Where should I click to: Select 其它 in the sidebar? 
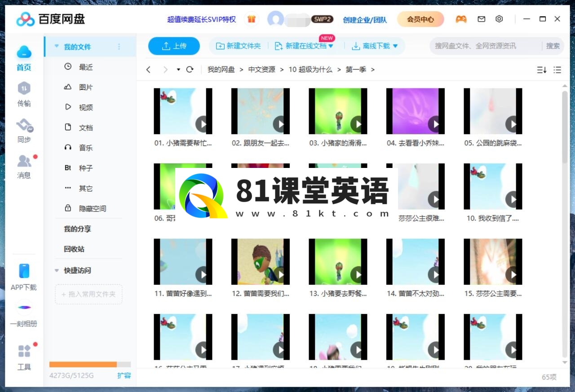pos(85,188)
